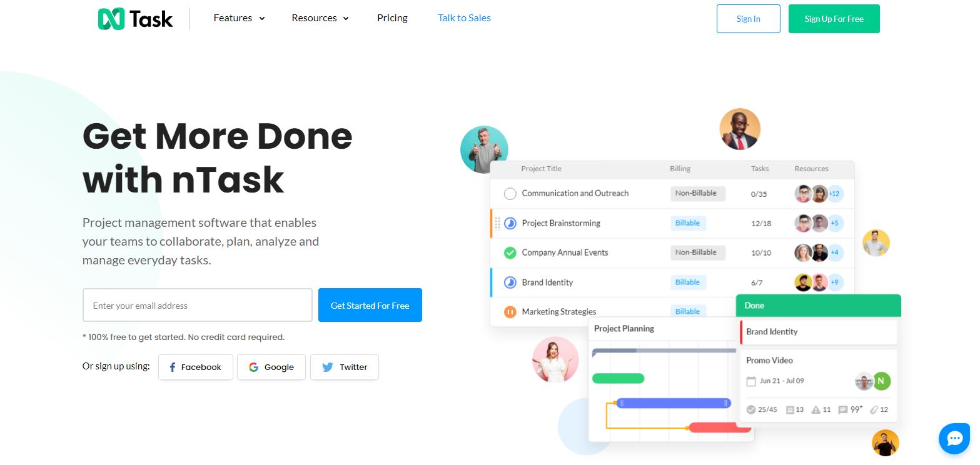The width and height of the screenshot is (980, 465).
Task: Click in-progress status icon for Brand Identity row
Action: (510, 282)
